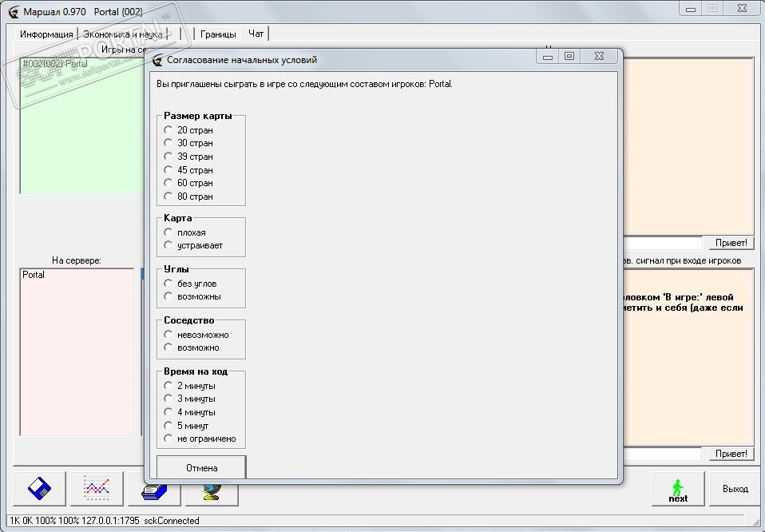Click the upper chat input field

pos(663,243)
